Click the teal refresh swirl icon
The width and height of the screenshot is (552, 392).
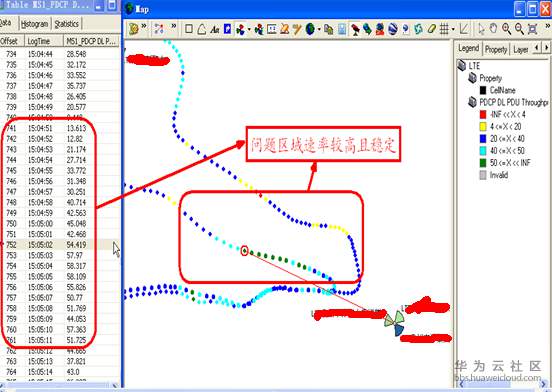(x=418, y=29)
